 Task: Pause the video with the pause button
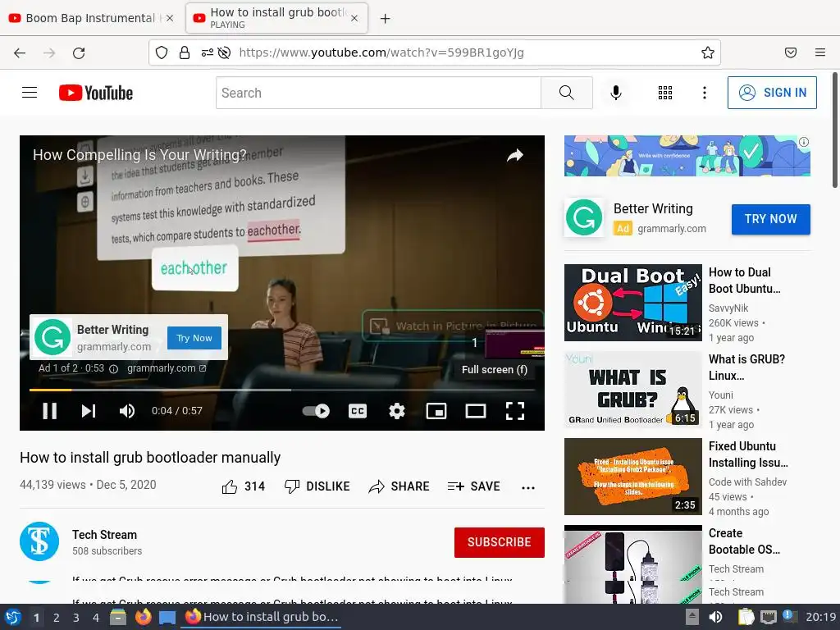tap(49, 411)
